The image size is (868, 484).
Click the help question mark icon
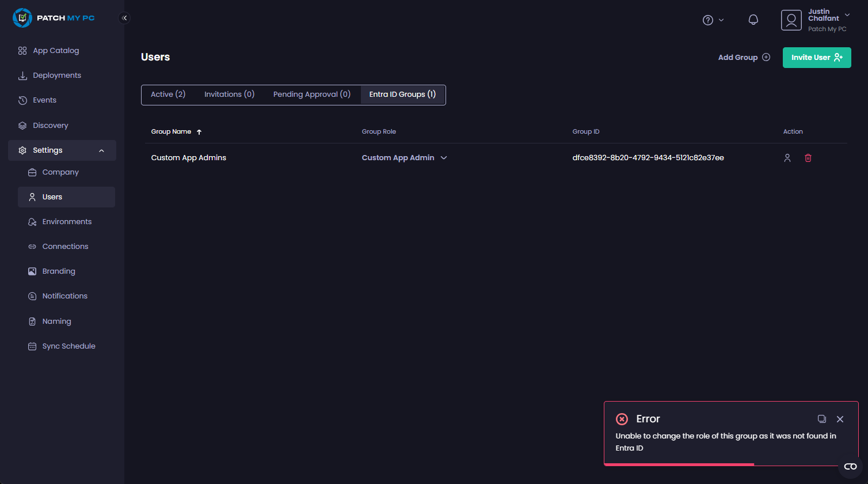pos(707,20)
